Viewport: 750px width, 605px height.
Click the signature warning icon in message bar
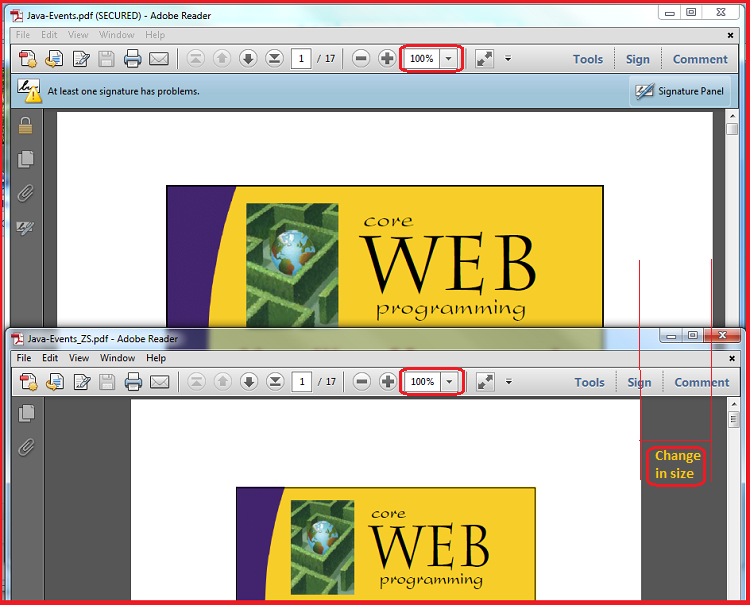coord(28,90)
